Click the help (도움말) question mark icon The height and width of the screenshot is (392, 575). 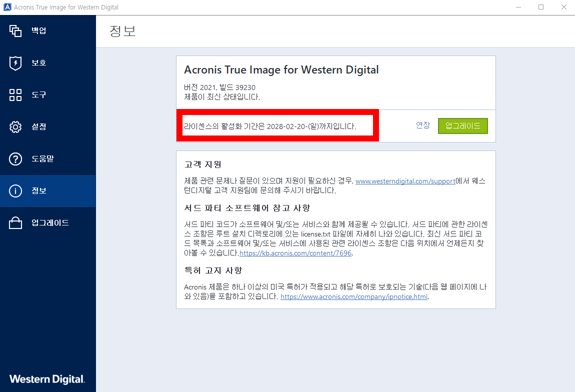(15, 159)
